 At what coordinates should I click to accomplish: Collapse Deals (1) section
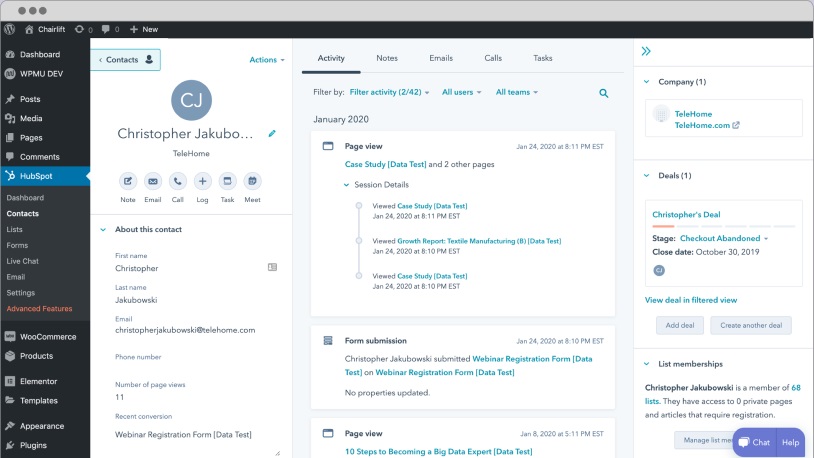tap(647, 176)
